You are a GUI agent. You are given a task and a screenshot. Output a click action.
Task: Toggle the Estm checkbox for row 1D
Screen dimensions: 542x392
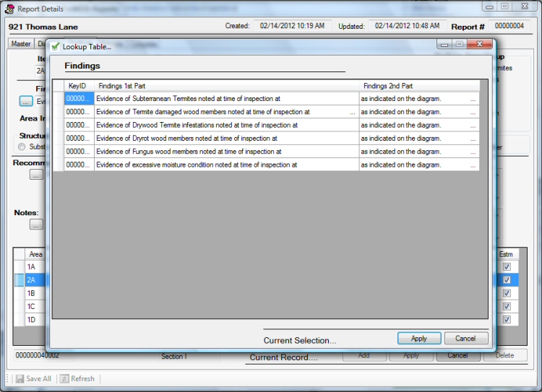tap(507, 320)
